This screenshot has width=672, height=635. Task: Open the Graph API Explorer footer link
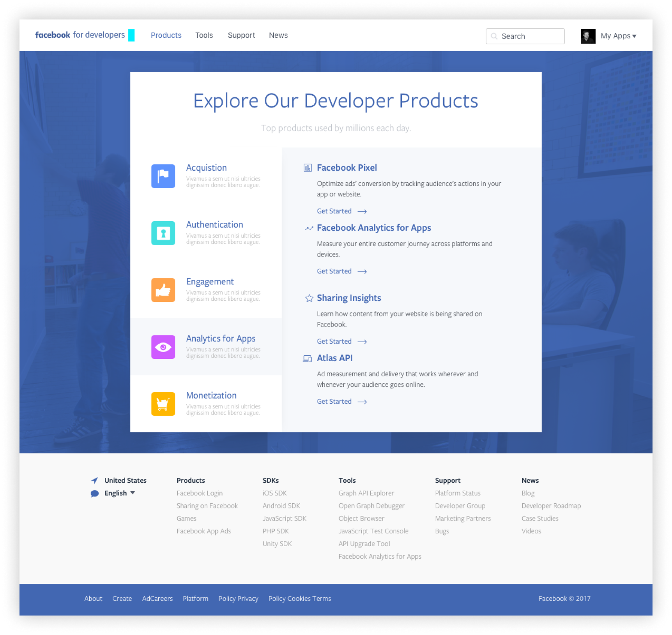(366, 493)
